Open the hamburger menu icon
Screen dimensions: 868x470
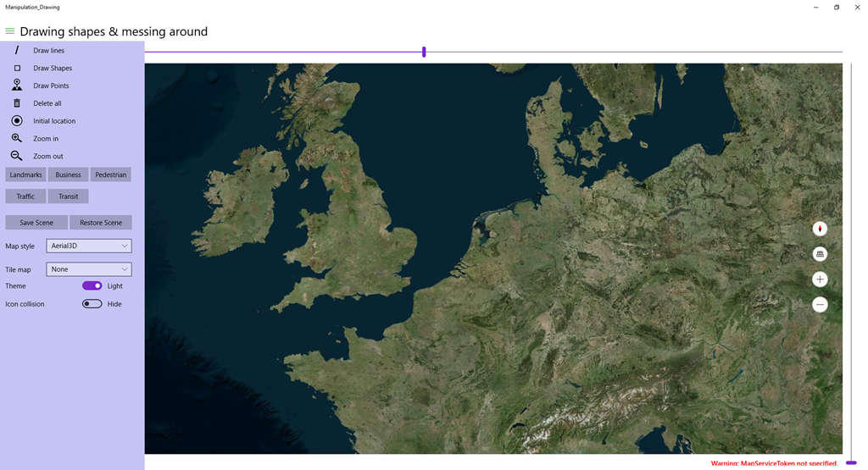coord(10,31)
